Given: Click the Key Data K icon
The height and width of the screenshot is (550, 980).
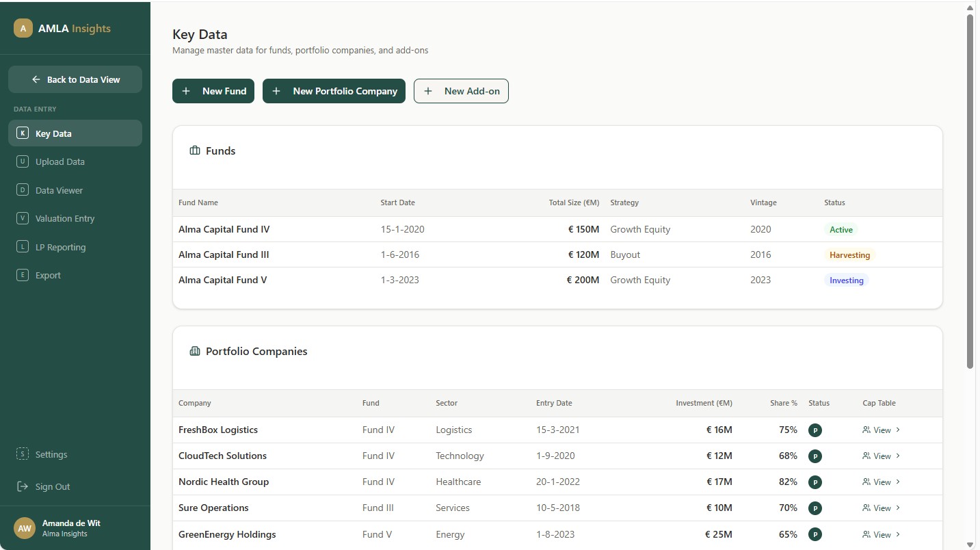Looking at the screenshot, I should click(23, 133).
